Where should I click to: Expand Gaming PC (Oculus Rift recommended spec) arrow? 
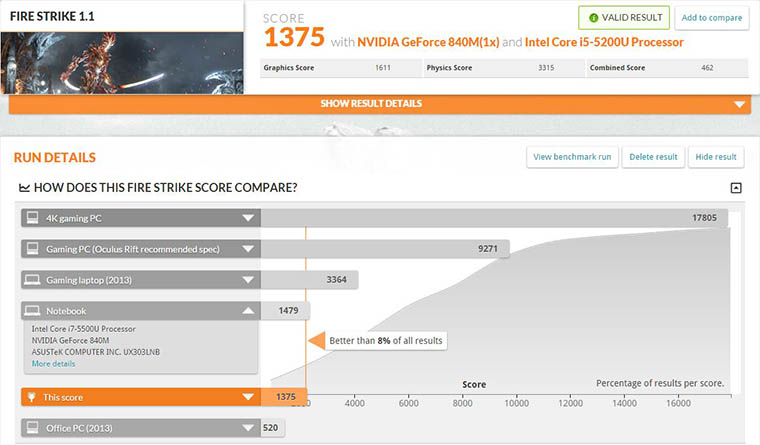pos(248,249)
